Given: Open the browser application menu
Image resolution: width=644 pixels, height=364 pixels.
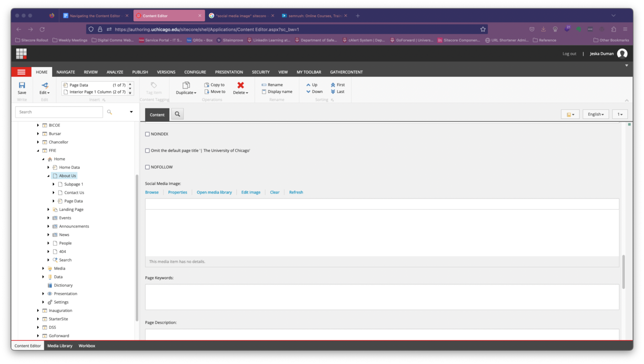Looking at the screenshot, I should pos(625,29).
